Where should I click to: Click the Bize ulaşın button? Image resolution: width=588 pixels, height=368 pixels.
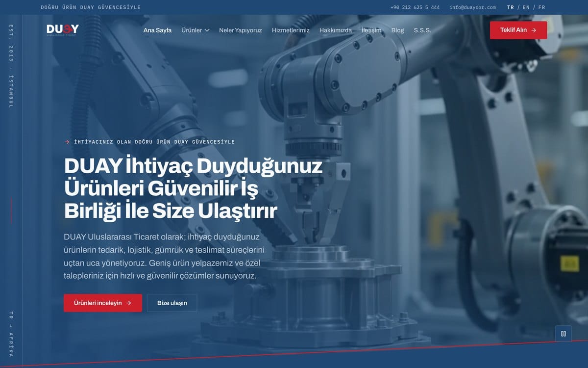point(172,303)
